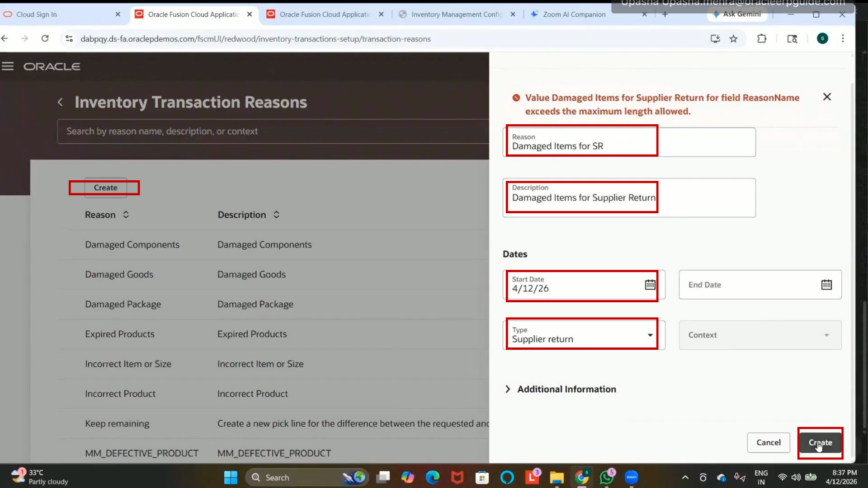Image resolution: width=868 pixels, height=488 pixels.
Task: Select the Damaged Components reason row
Action: point(273,244)
